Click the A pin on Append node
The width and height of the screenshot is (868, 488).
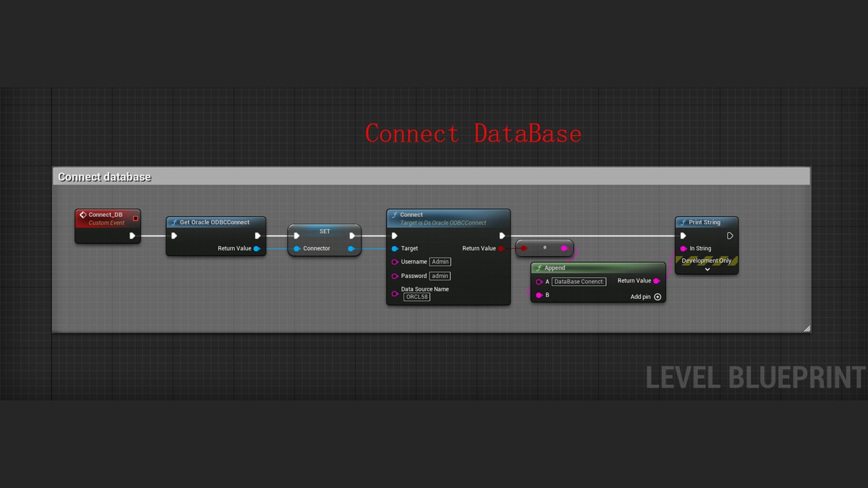[539, 282]
